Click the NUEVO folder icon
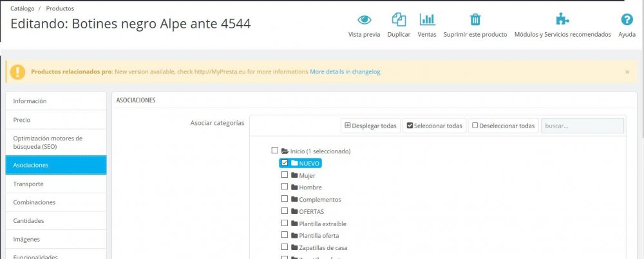Image resolution: width=644 pixels, height=259 pixels. tap(294, 163)
